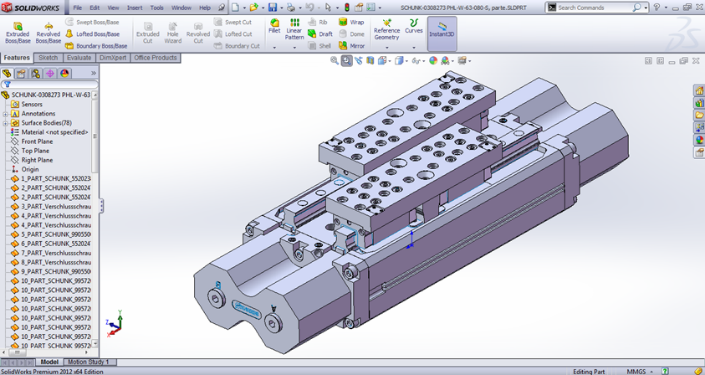
Task: Open the DimXpertManager tab icon
Action: click(50, 73)
